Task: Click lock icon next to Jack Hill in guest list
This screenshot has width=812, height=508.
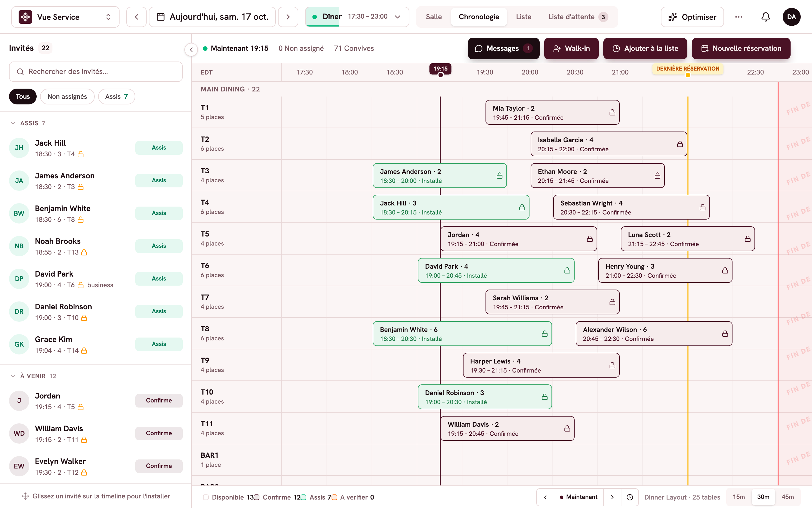Action: click(81, 154)
